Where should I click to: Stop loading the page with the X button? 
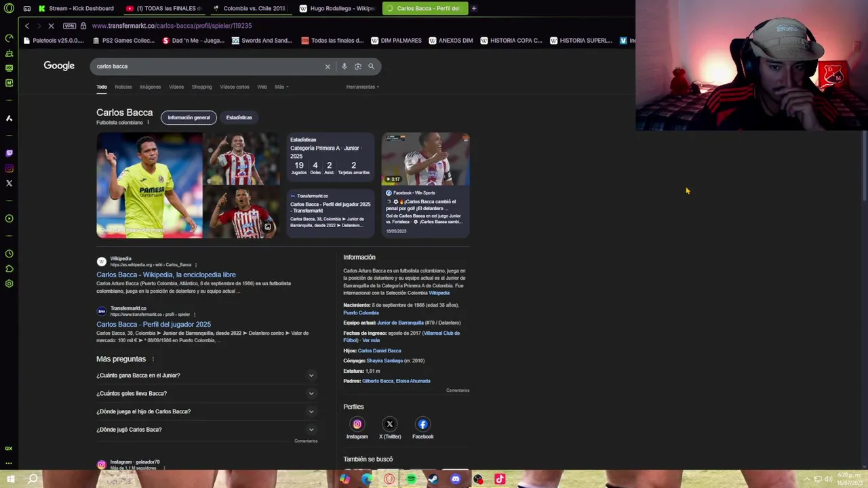(51, 26)
